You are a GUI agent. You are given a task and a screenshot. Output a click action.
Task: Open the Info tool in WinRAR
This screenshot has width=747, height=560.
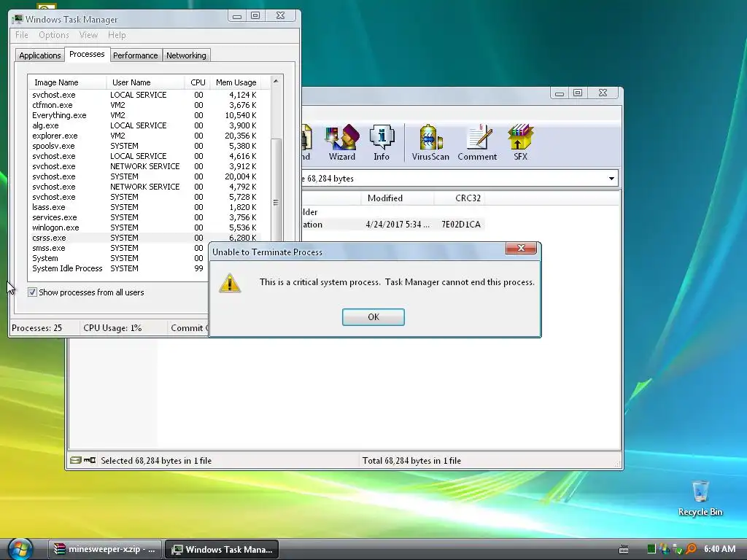tap(381, 143)
